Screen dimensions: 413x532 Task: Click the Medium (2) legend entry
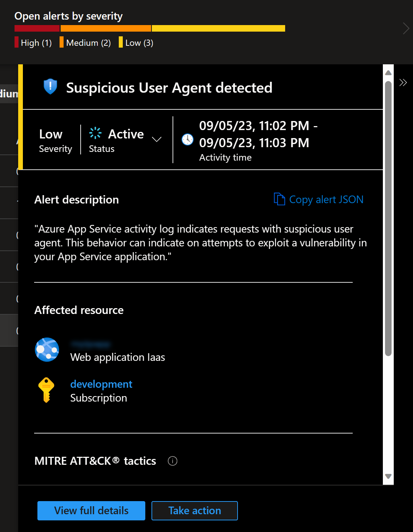(x=85, y=43)
